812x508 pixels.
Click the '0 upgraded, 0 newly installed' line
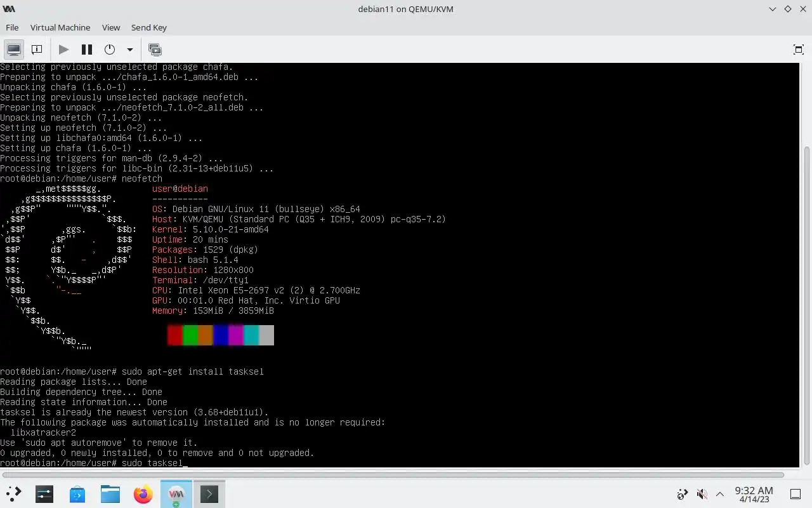point(157,453)
